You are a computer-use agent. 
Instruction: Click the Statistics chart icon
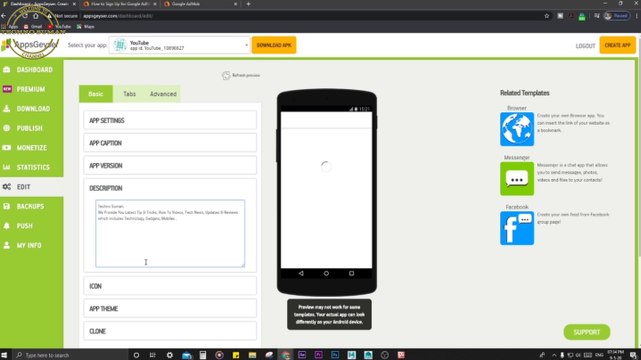[7, 167]
